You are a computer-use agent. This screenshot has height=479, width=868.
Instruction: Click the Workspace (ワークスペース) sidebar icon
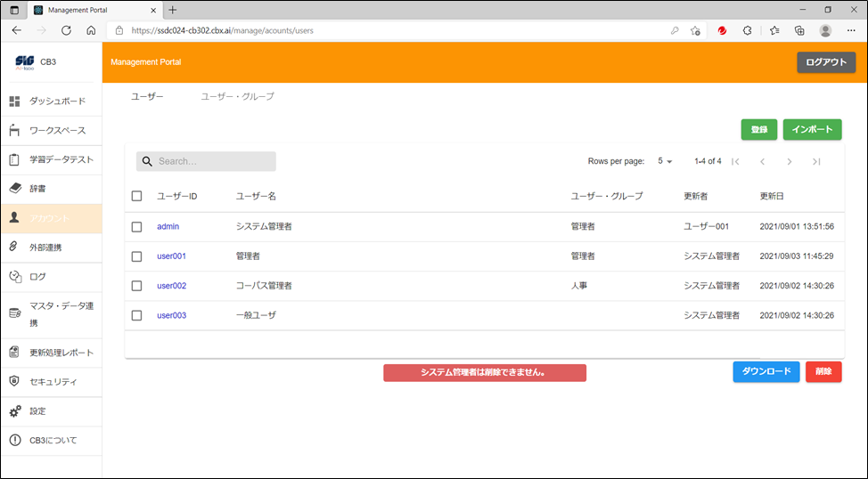coord(14,131)
